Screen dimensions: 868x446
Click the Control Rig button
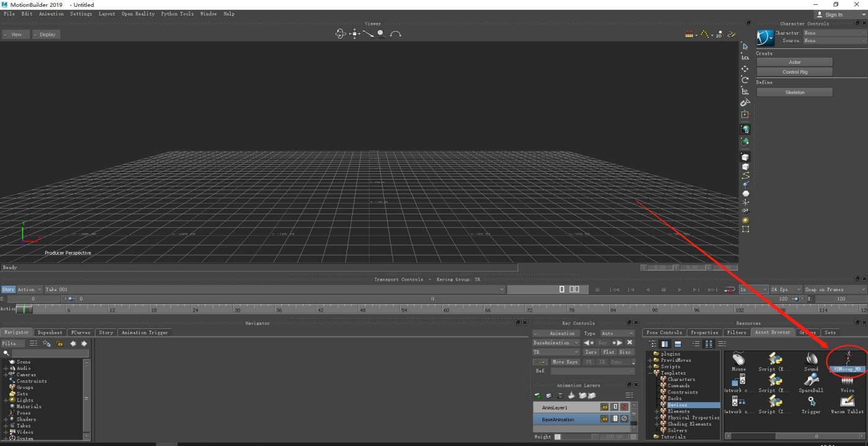tap(795, 72)
